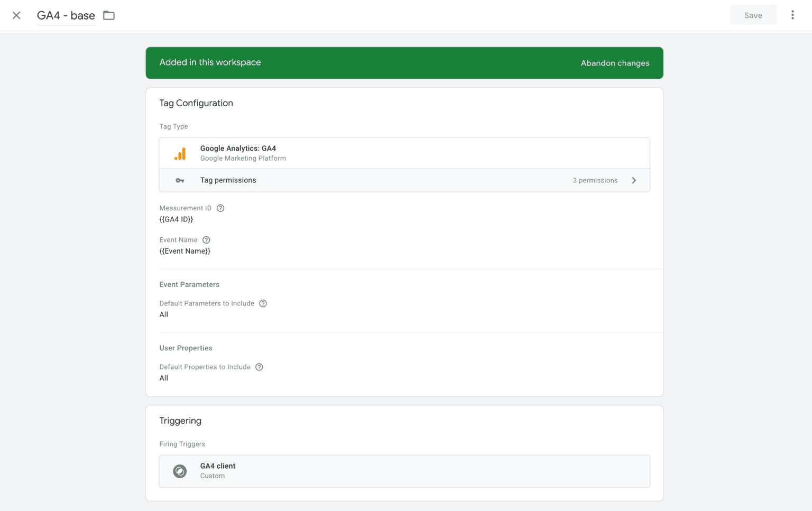Click All under Default Parameters to Include
Viewport: 812px width, 511px height.
[164, 314]
